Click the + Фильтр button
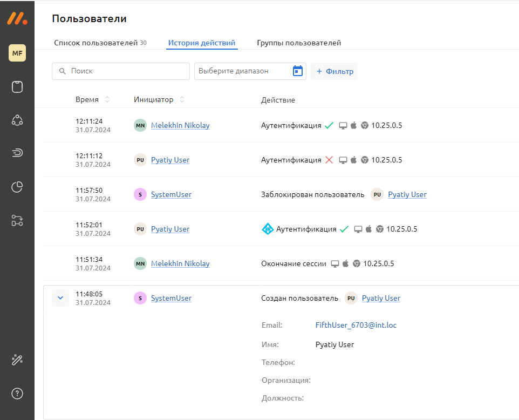This screenshot has height=420, width=519. [x=333, y=70]
